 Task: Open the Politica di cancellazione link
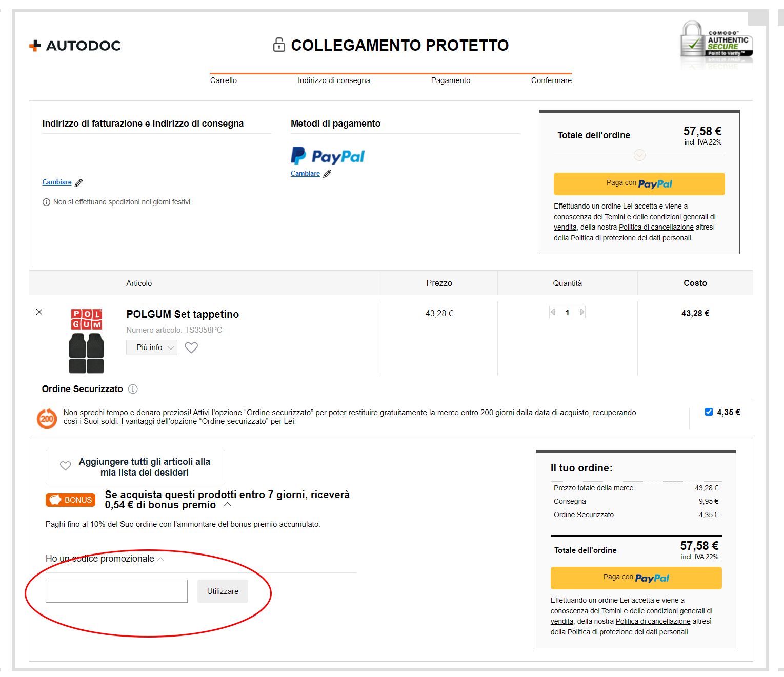pyautogui.click(x=656, y=227)
